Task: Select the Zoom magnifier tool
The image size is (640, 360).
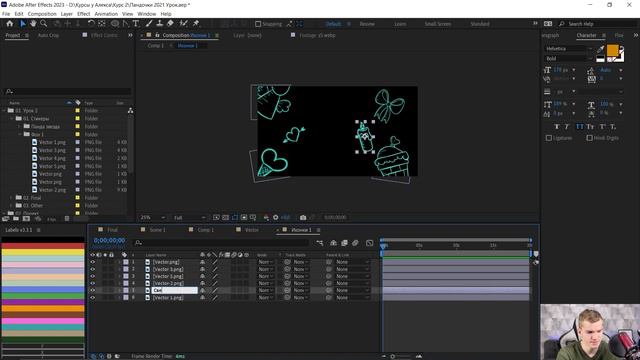Action: 44,24
